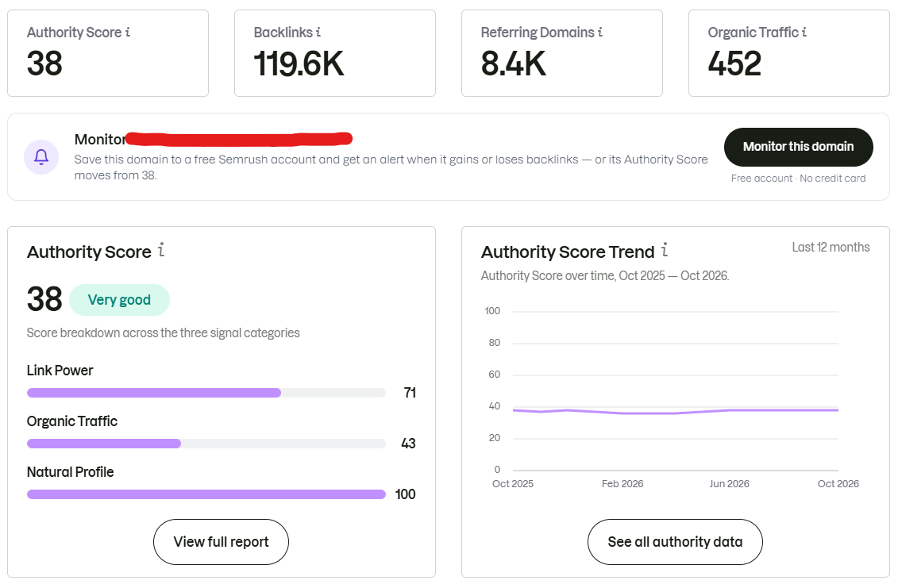The height and width of the screenshot is (588, 898).
Task: Click the 8.4K referring domains value
Action: (x=514, y=63)
